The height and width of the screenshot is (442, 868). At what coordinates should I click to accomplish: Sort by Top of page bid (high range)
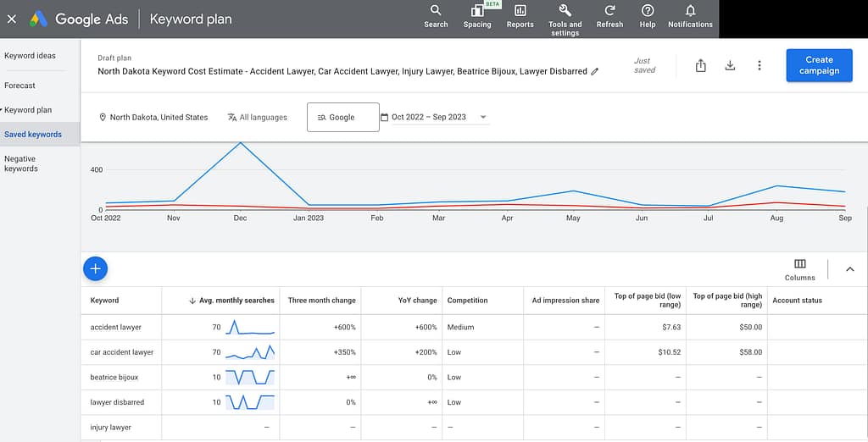tap(727, 301)
